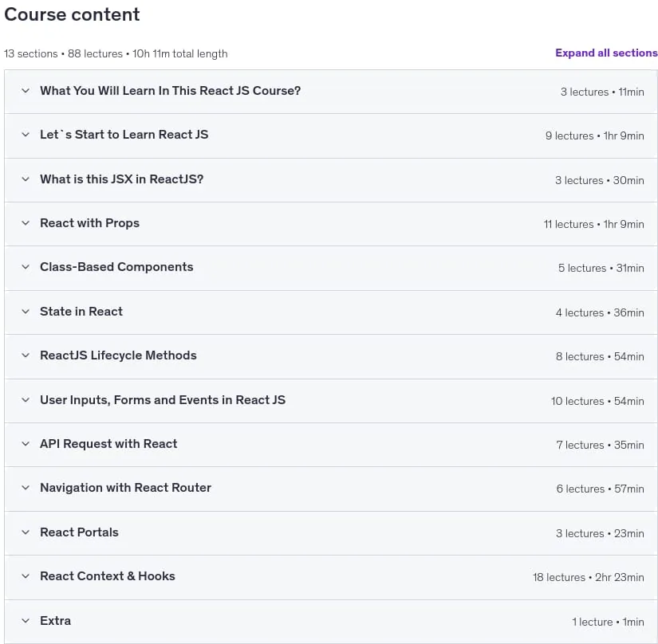Open the Extra section title
Screen dimensions: 658x644
tap(55, 621)
